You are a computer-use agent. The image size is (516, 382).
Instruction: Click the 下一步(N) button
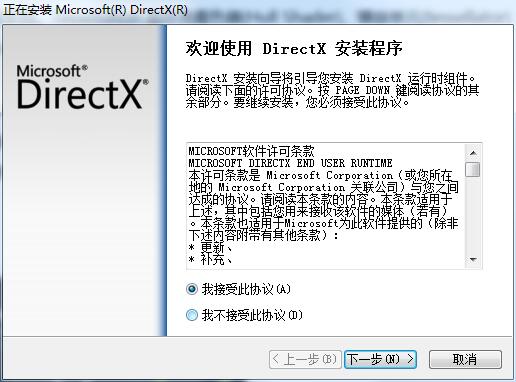[380, 359]
